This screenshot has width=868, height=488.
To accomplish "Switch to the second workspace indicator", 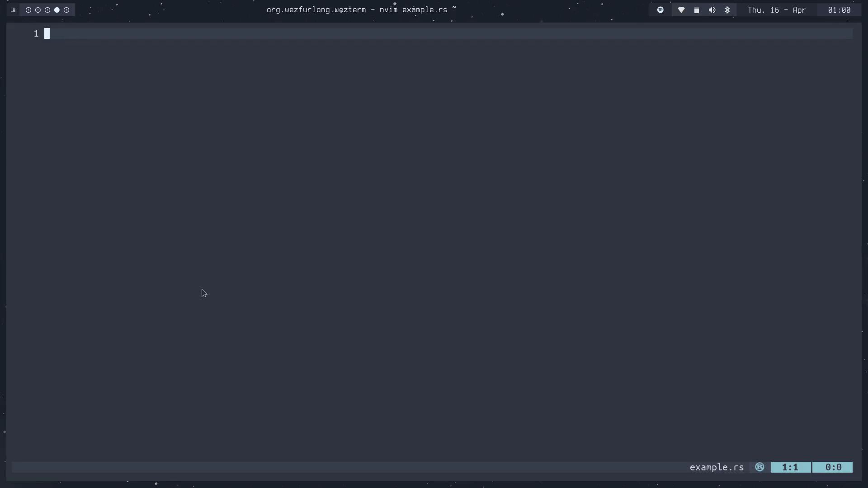I will pos(38,10).
